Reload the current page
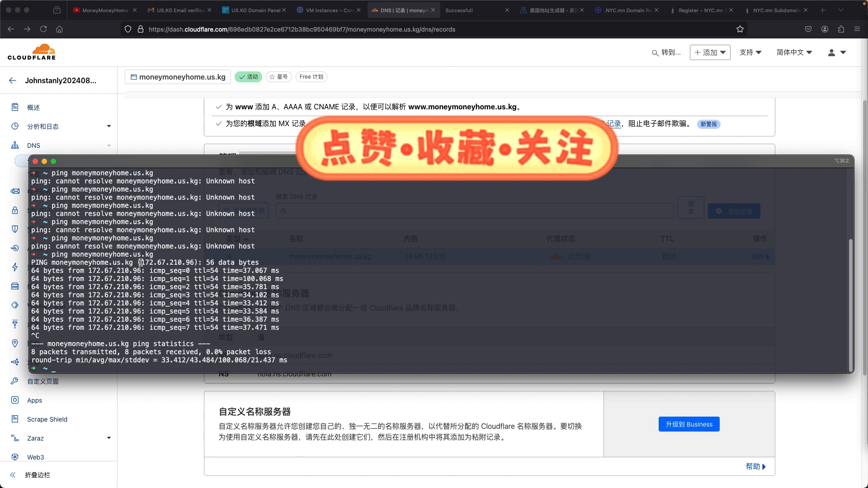This screenshot has height=488, width=868. coord(43,29)
